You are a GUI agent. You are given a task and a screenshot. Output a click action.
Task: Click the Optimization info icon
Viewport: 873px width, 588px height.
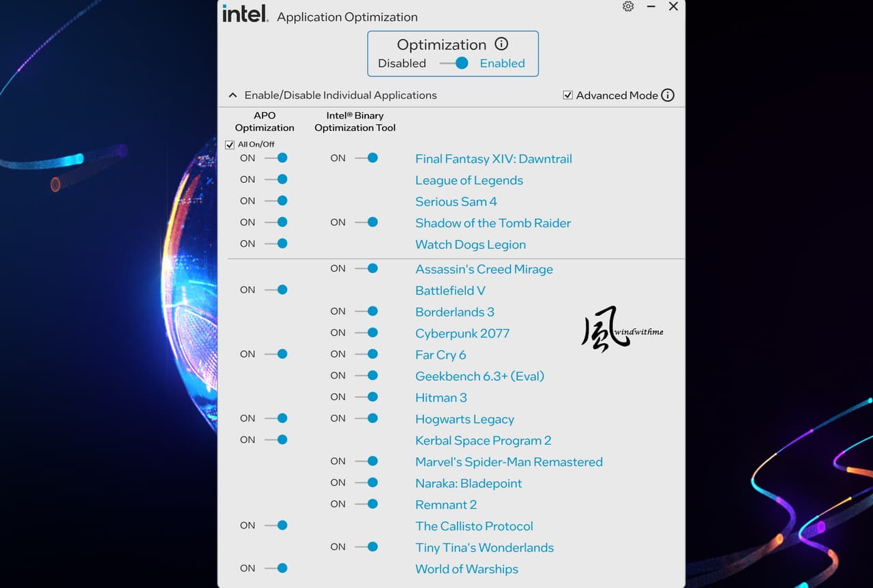click(501, 44)
